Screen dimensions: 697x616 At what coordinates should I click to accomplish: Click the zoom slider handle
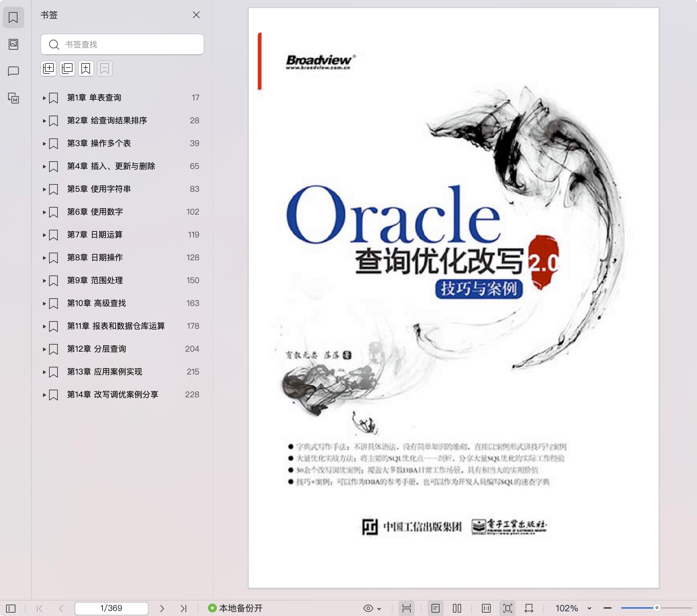tap(657, 608)
